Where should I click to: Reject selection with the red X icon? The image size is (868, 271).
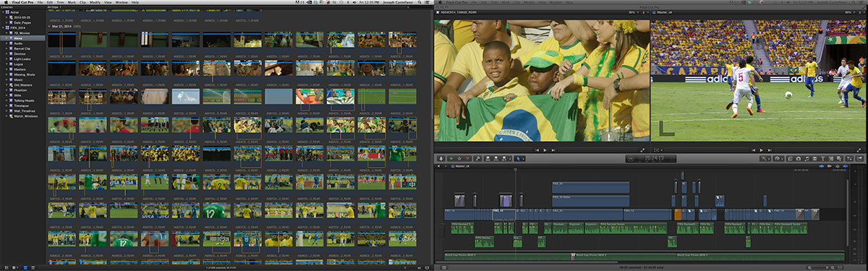[467, 158]
